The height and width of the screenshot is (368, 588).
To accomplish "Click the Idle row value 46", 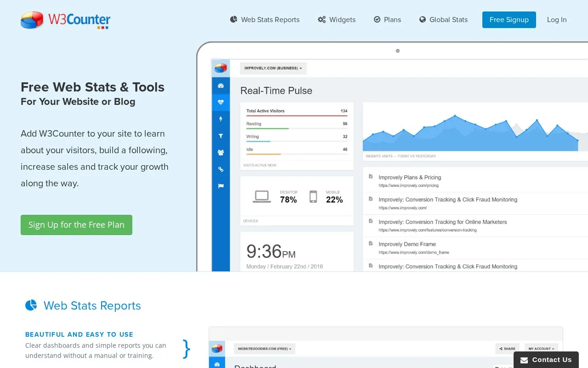I will 345,149.
